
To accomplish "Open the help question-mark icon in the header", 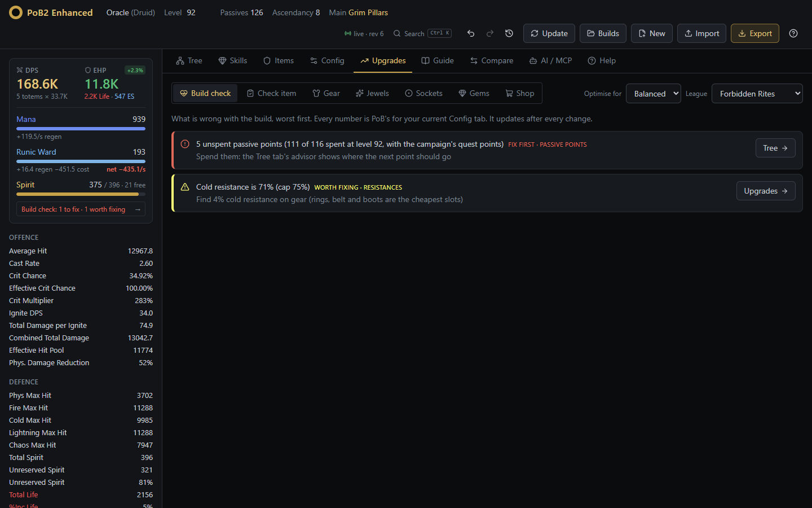I will tap(793, 33).
